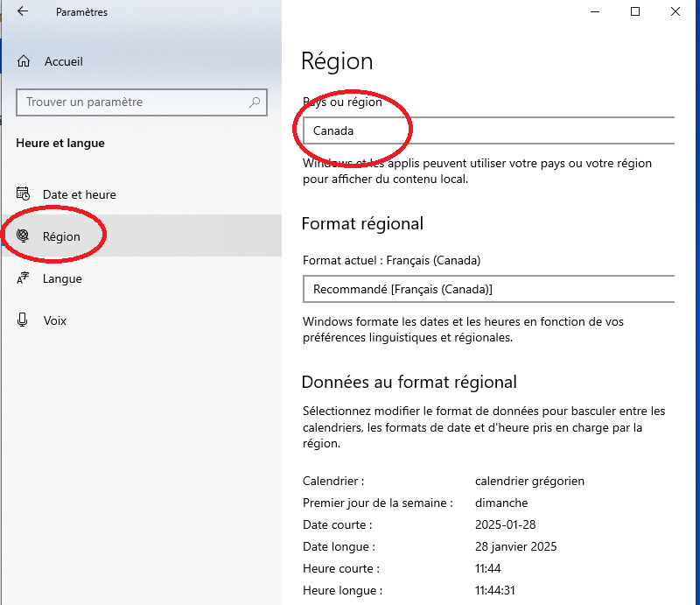Expand the Recommandé [Français (Canada)] format dropdown
This screenshot has height=605, width=700.
488,289
